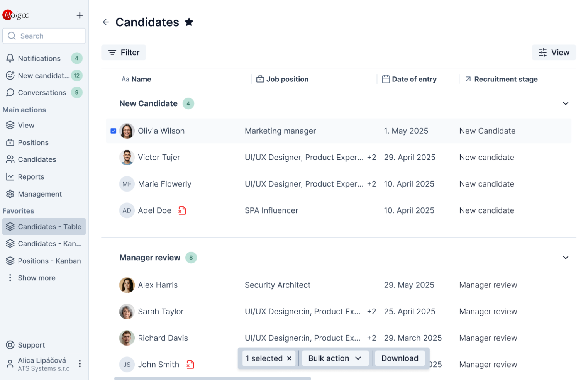Click the Filter button

(124, 53)
